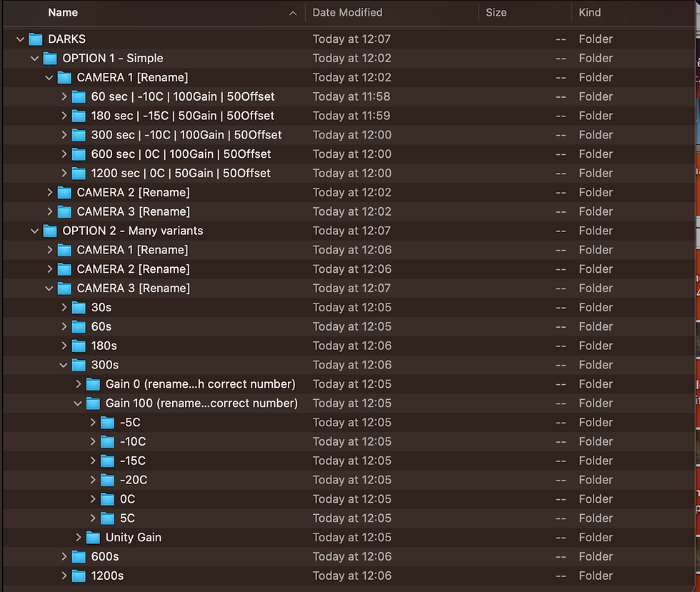Click the Unity Gain folder icon
Viewport: 700px width, 592px height.
93,537
